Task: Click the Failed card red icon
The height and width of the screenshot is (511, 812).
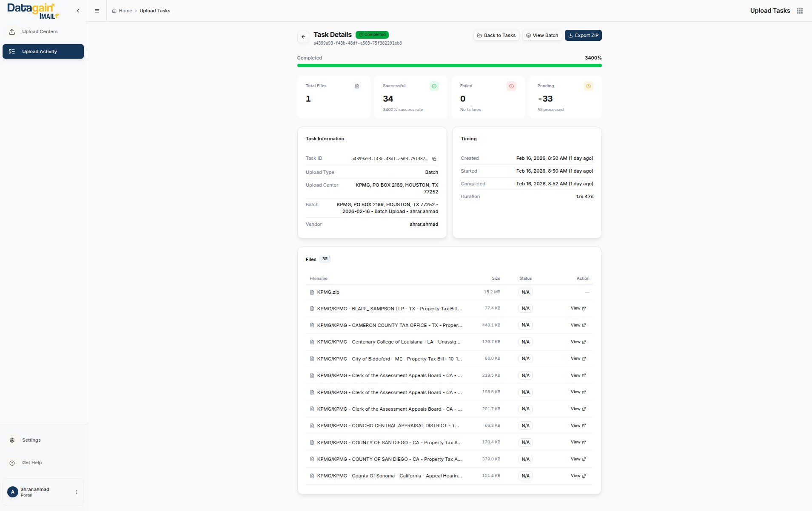Action: click(511, 86)
